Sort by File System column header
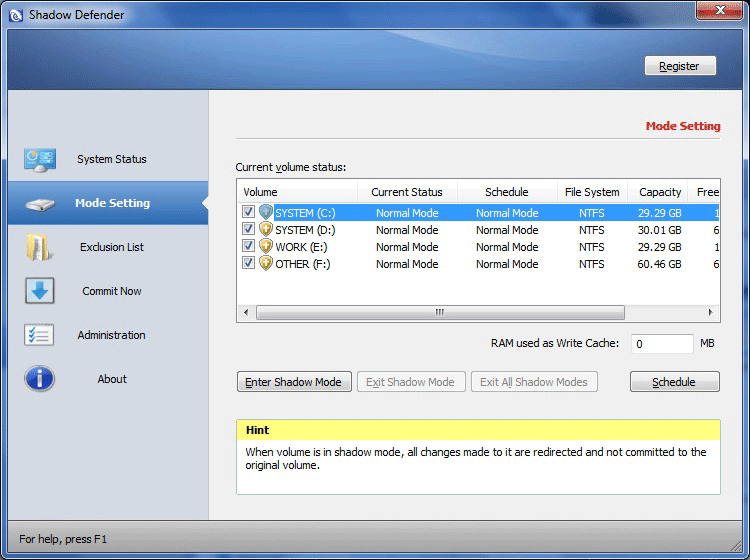750x560 pixels. [x=592, y=192]
